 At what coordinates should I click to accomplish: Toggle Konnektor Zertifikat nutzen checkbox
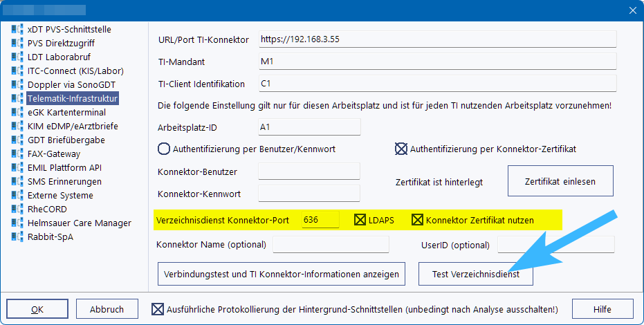[x=417, y=221]
